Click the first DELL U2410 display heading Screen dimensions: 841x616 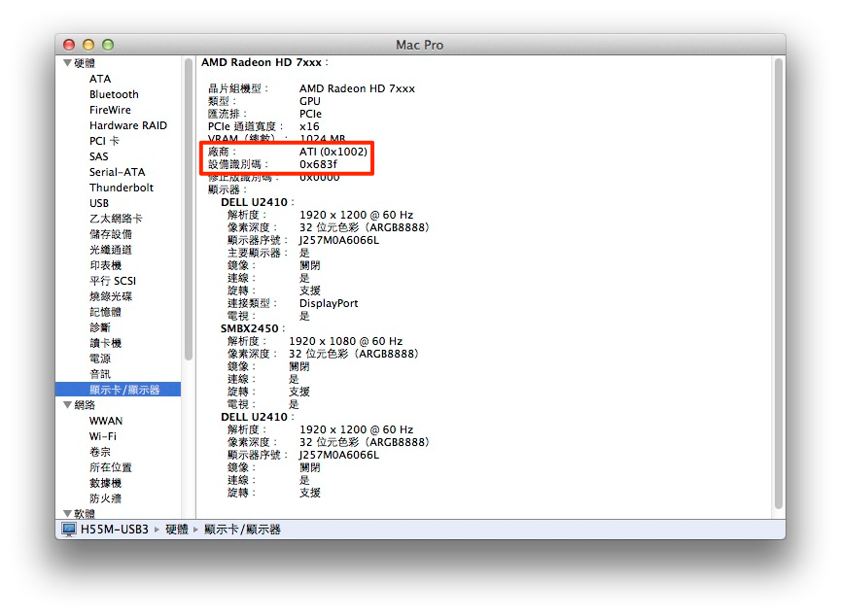(254, 203)
